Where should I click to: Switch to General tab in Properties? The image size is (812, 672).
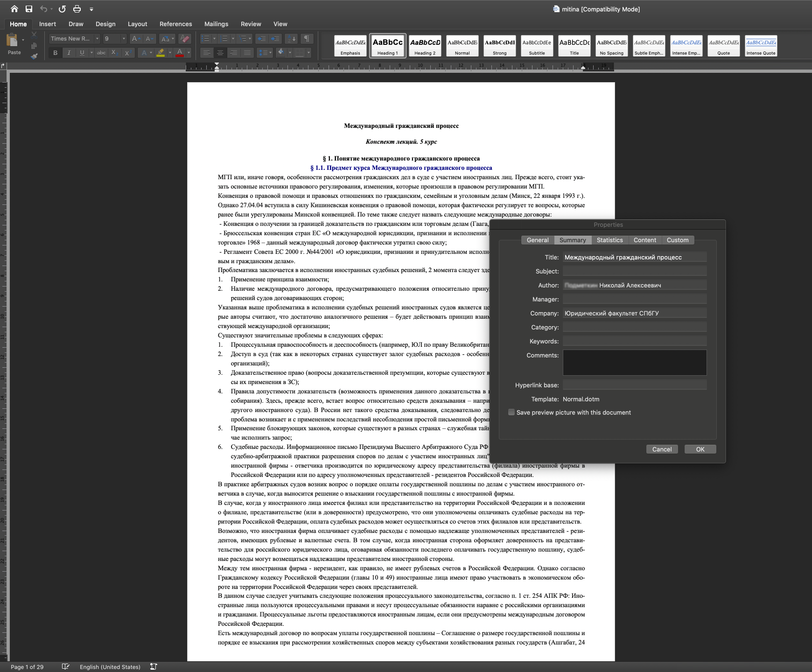538,240
